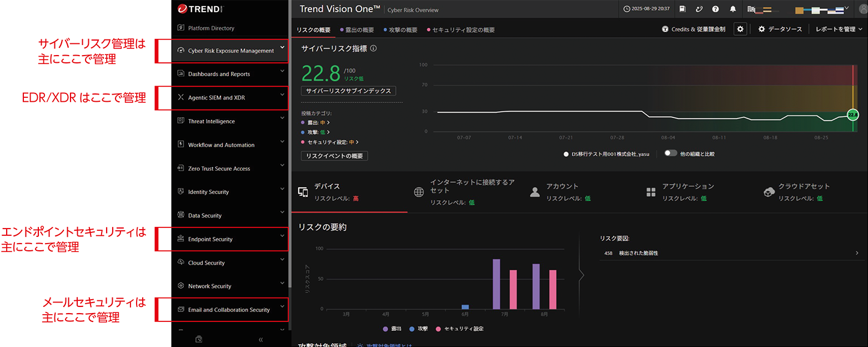Screen dimensions: 868x347
Task: Expand the Agentic SIEM and XDR menu
Action: [230, 98]
